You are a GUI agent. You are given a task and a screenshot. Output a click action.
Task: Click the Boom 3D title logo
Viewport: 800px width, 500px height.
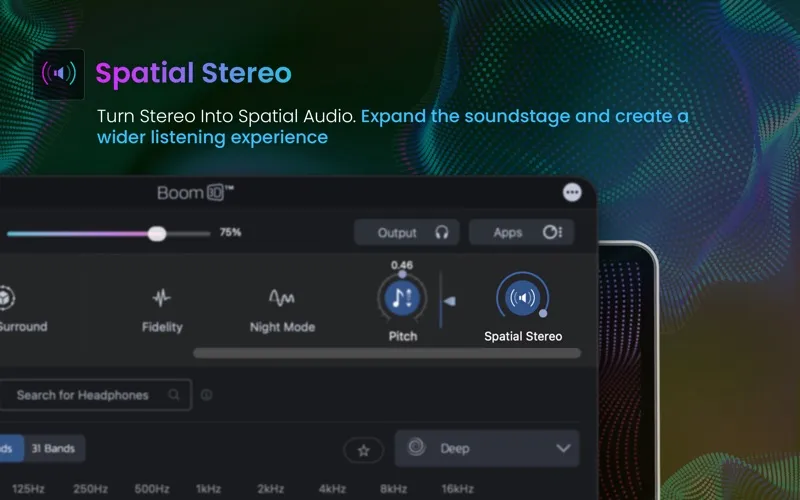tap(195, 193)
